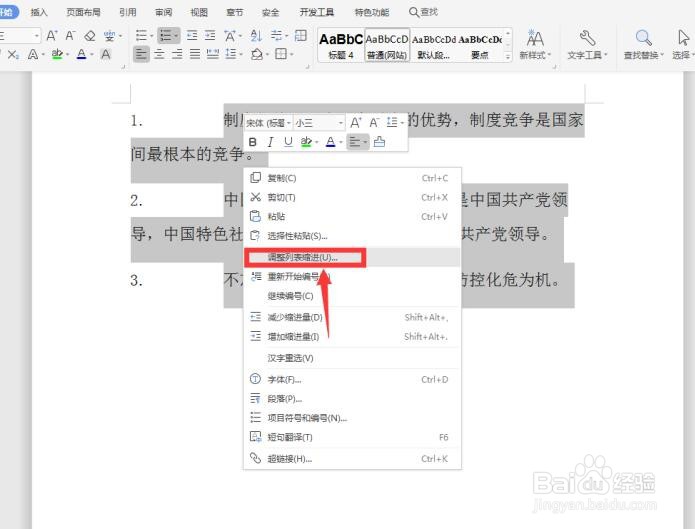Click the ribbon font color A button

pyautogui.click(x=82, y=55)
